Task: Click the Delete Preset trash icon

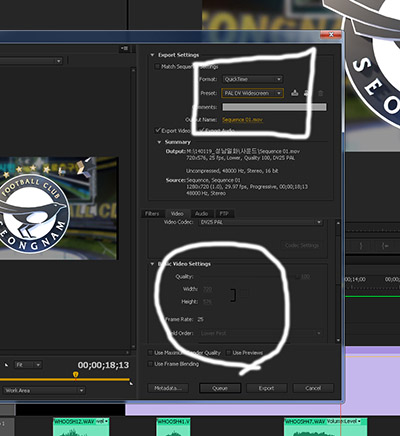Action: coord(320,93)
